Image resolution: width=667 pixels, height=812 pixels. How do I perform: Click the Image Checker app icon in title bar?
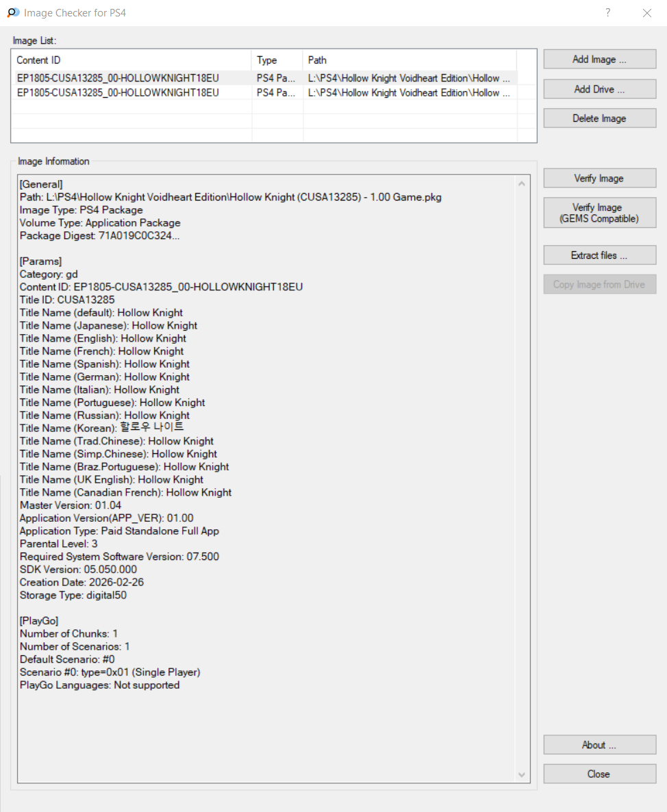tap(13, 12)
